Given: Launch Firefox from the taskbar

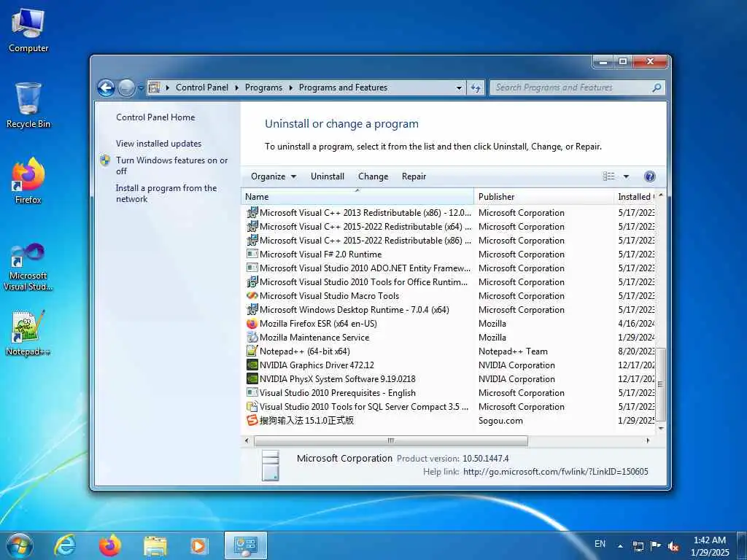Looking at the screenshot, I should pyautogui.click(x=110, y=545).
